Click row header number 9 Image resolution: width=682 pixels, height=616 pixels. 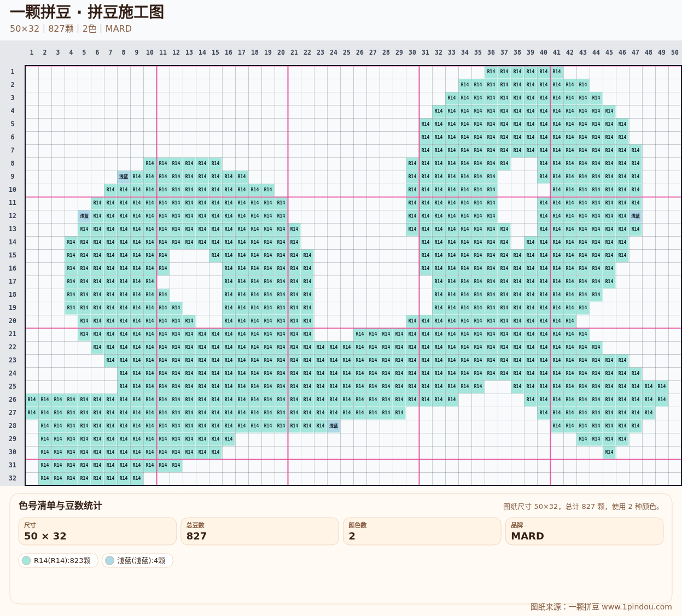point(13,177)
